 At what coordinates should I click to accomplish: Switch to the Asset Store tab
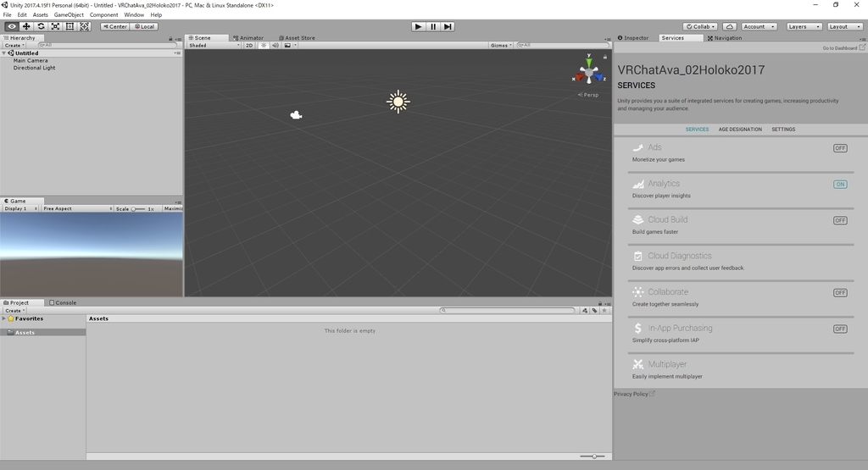coord(297,38)
